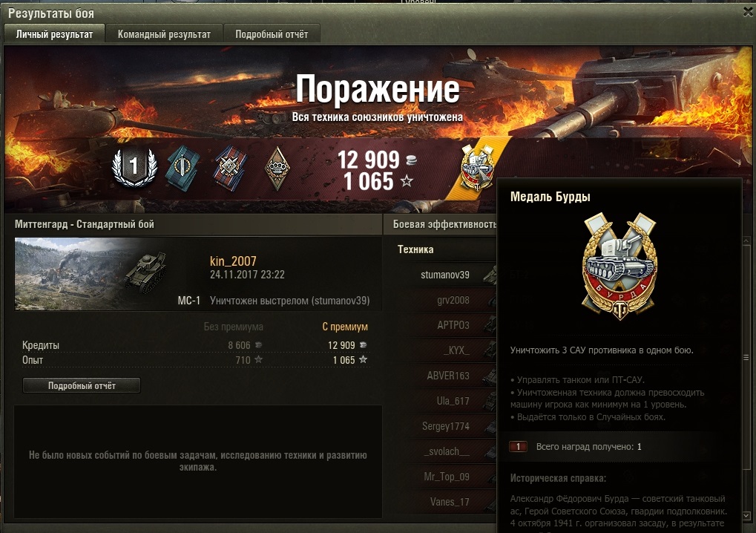Click the Подробный отчёт button
This screenshot has width=756, height=533.
coord(82,385)
